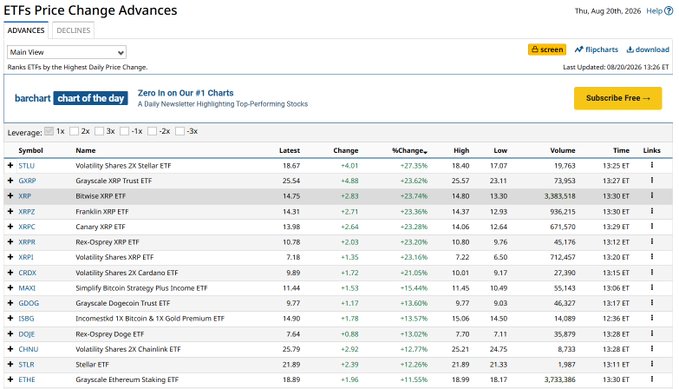This screenshot has width=679, height=389.
Task: Expand the GXRP row details
Action: point(10,180)
